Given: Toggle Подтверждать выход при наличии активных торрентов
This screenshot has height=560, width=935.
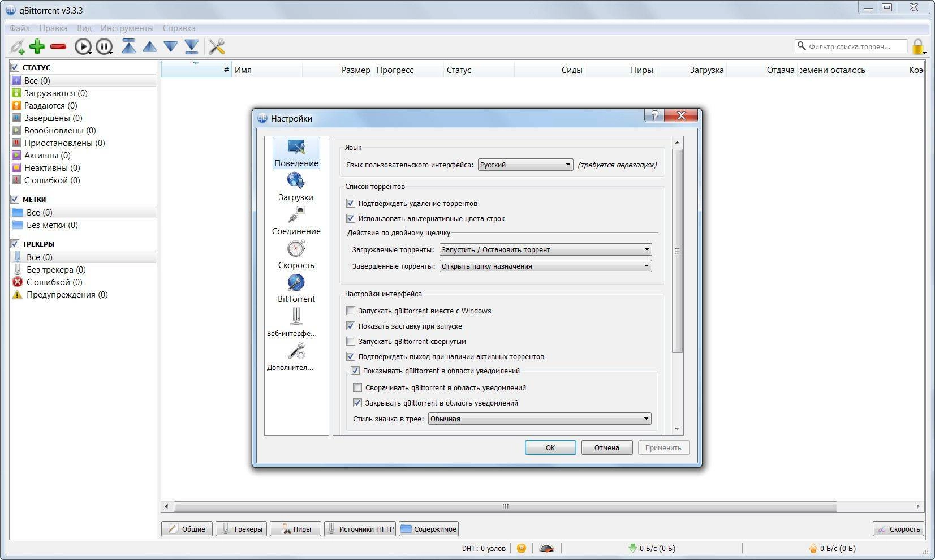Looking at the screenshot, I should click(351, 356).
